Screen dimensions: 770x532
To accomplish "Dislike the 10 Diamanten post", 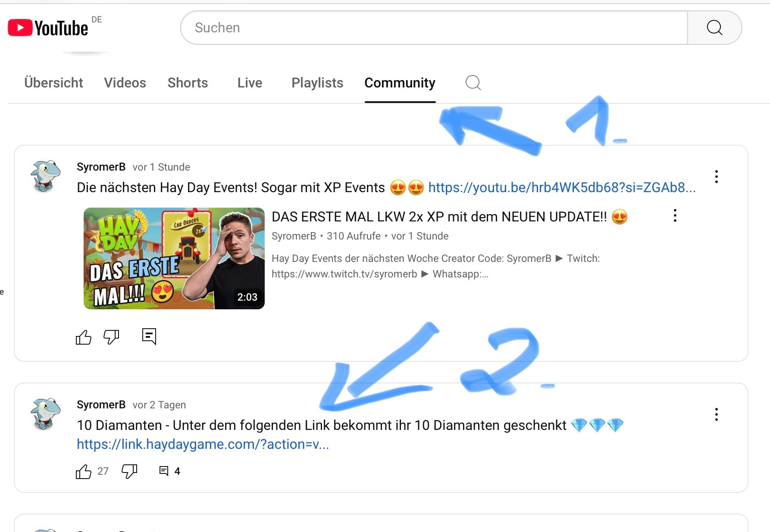I will 129,472.
